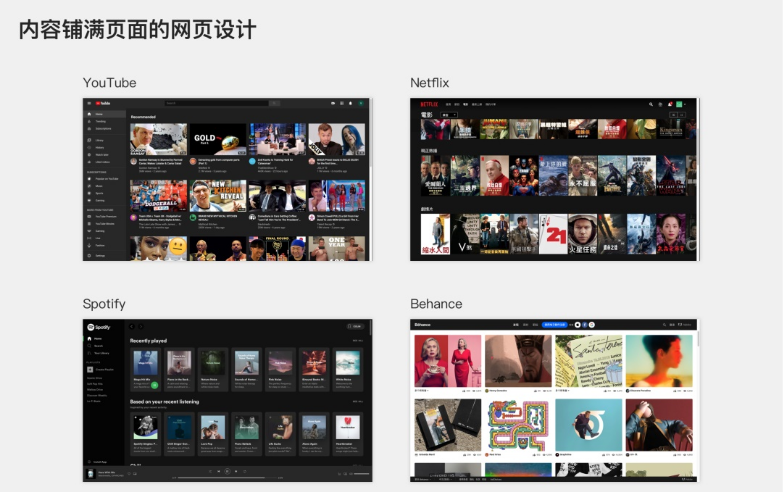Select the highlighted 電影 tab in Netflix nav

point(465,104)
